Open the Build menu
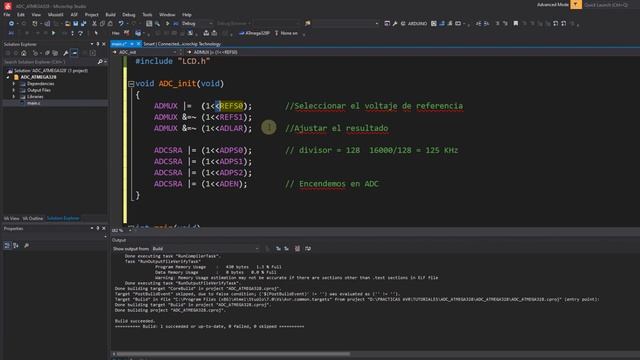 point(110,15)
